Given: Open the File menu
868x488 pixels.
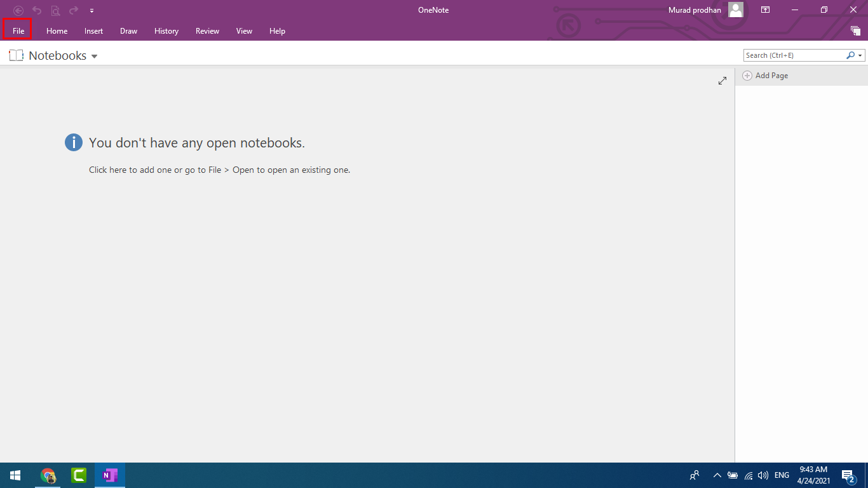Looking at the screenshot, I should pyautogui.click(x=18, y=30).
